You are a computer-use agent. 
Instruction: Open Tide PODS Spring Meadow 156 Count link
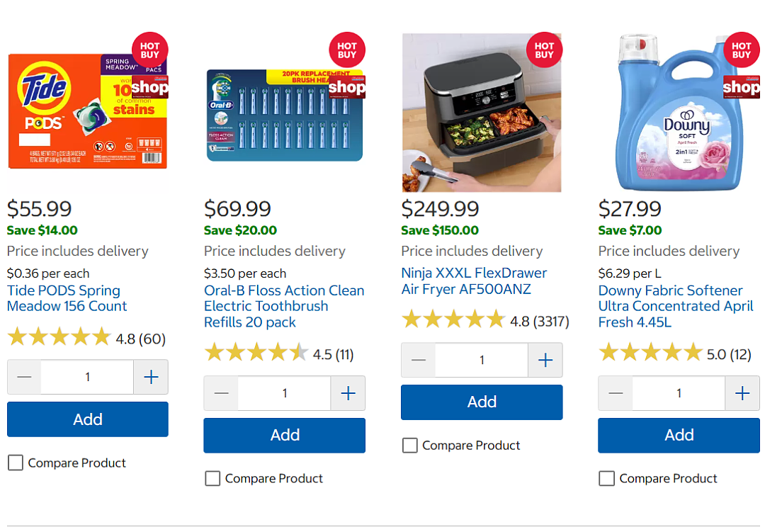[67, 298]
